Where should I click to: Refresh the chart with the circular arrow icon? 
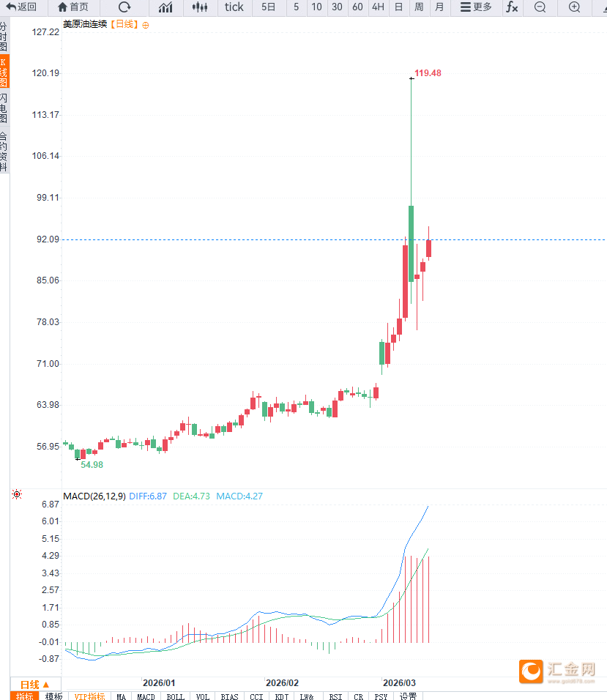point(124,7)
